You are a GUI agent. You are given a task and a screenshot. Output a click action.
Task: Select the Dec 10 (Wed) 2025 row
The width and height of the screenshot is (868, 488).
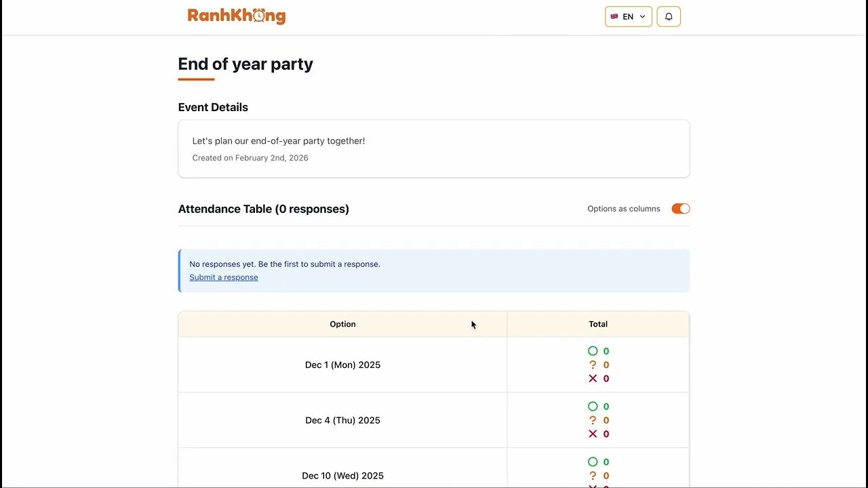click(x=342, y=476)
